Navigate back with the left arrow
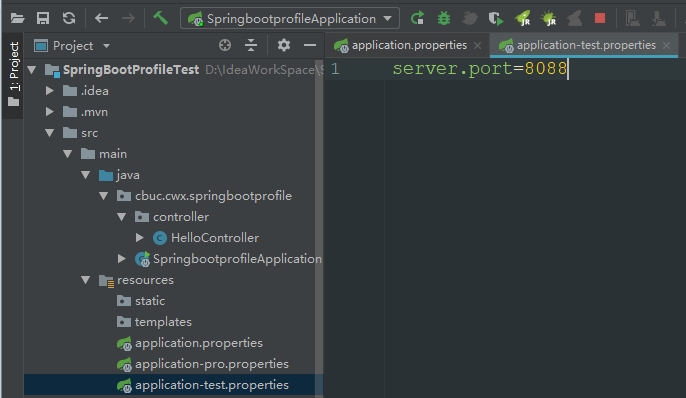Viewport: 686px width, 398px height. 102,18
